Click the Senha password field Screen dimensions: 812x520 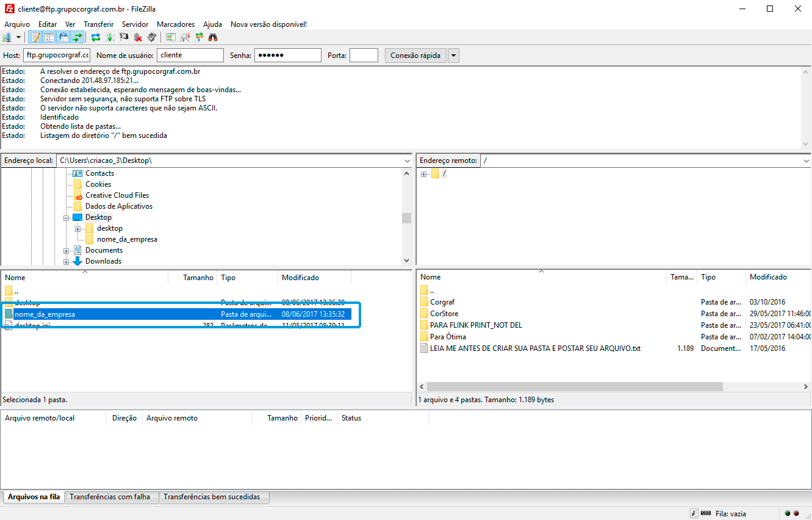pyautogui.click(x=288, y=56)
